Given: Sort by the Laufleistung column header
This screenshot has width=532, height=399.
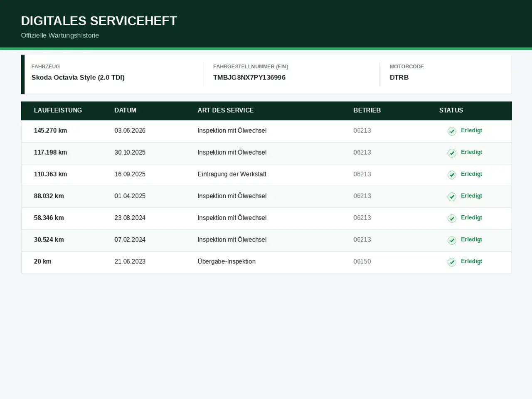Looking at the screenshot, I should point(58,110).
